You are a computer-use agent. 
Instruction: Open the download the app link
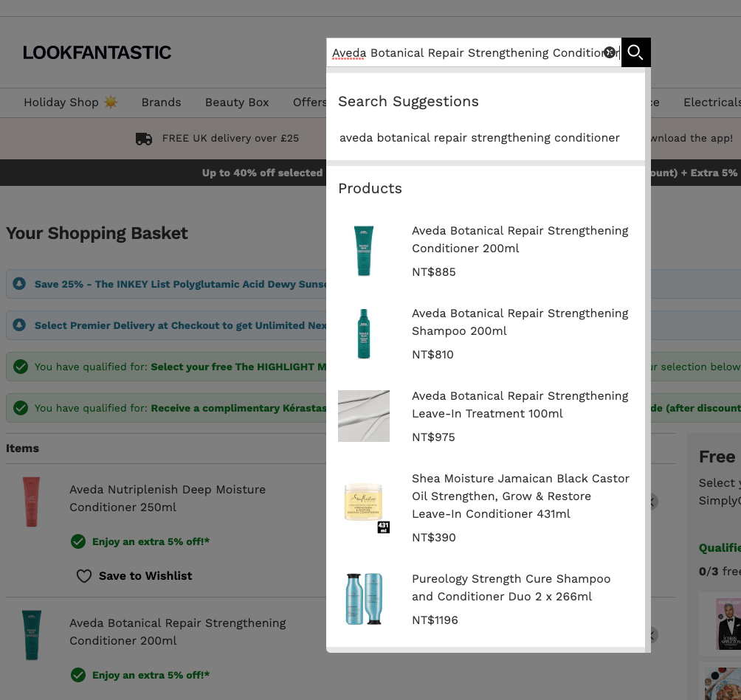692,138
